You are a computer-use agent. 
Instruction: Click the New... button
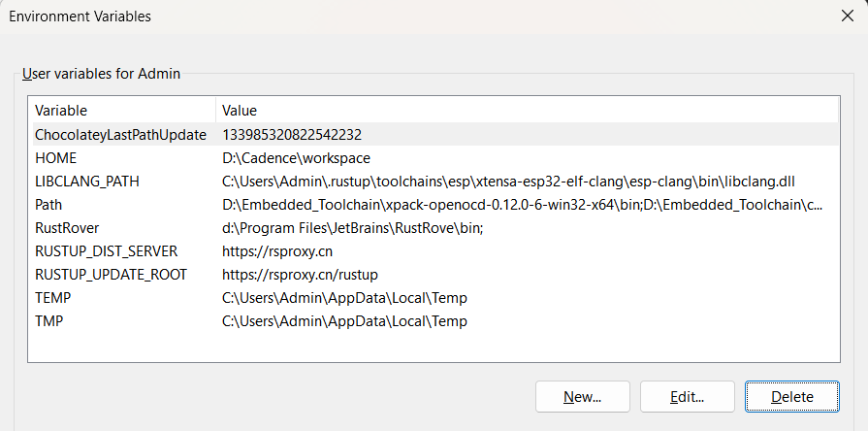582,396
